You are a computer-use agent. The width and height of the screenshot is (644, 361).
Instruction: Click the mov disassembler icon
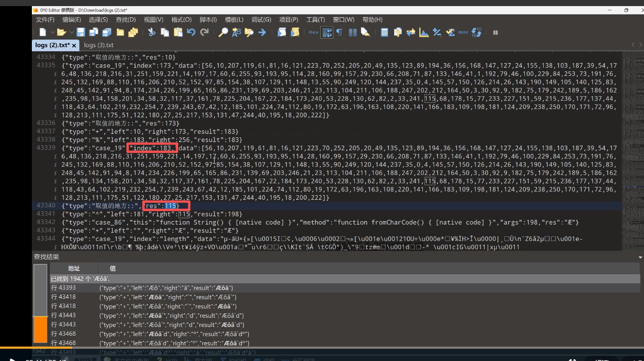coord(463,32)
